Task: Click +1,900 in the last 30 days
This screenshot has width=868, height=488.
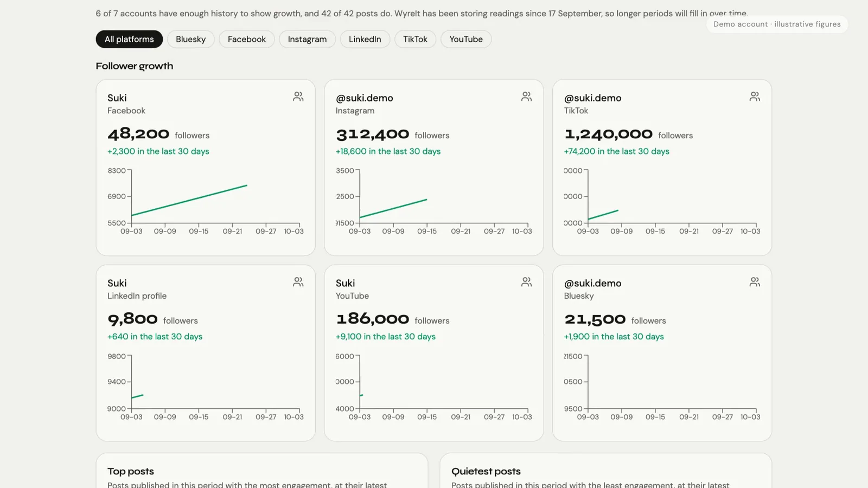Action: click(x=614, y=337)
